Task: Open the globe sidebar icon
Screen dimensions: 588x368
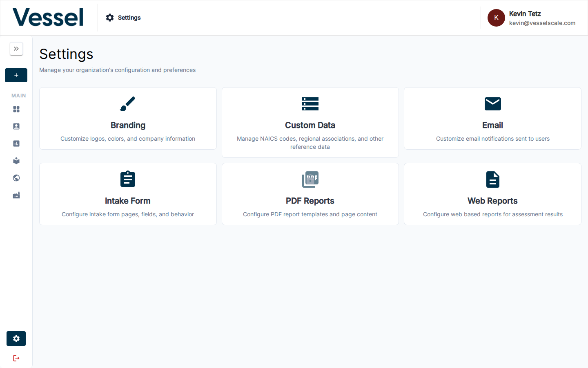Action: (16, 178)
